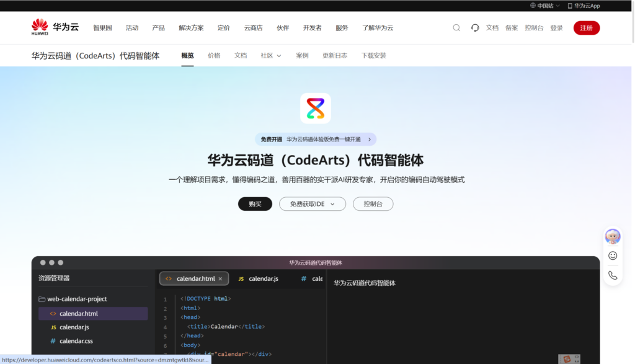
Task: Switch to the 下载安装 tab
Action: tap(374, 55)
